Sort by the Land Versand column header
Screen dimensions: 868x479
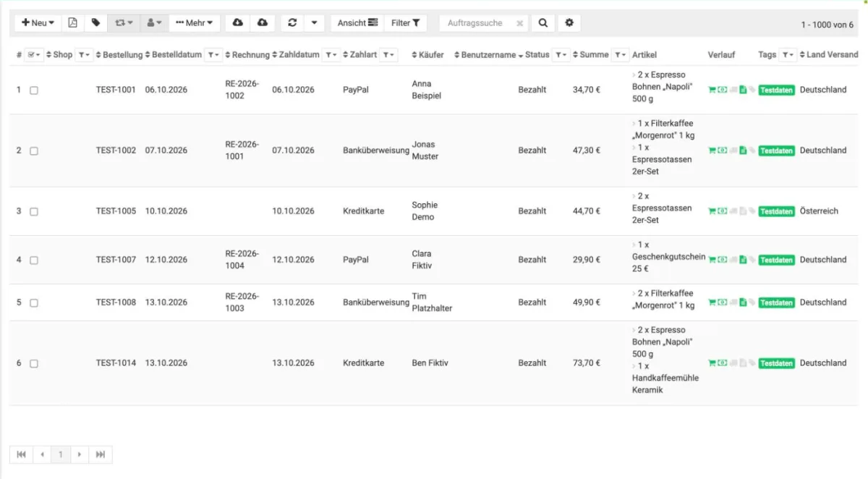[x=828, y=54]
